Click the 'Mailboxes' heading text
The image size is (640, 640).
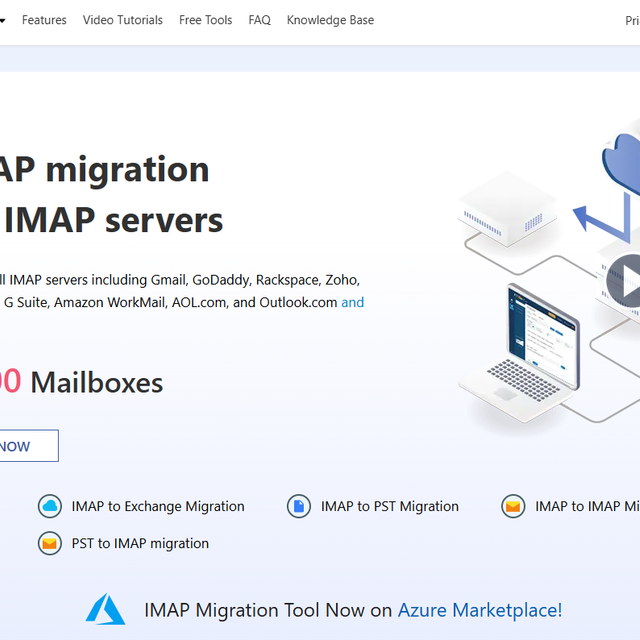click(97, 383)
